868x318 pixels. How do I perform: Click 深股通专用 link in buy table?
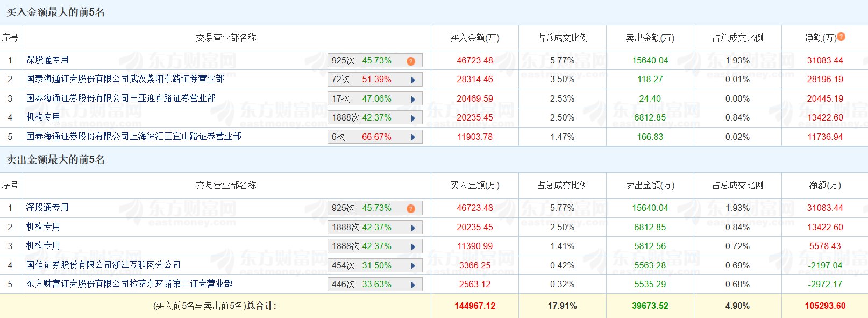47,60
